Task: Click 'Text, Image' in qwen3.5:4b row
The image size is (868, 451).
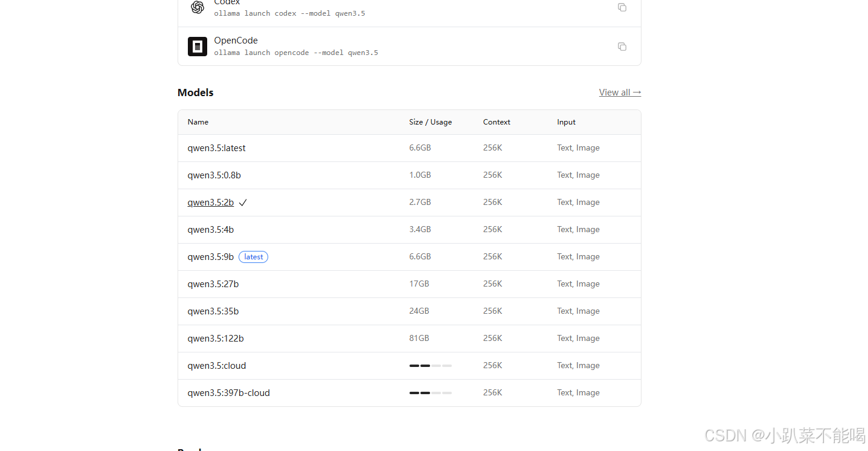Action: point(579,230)
